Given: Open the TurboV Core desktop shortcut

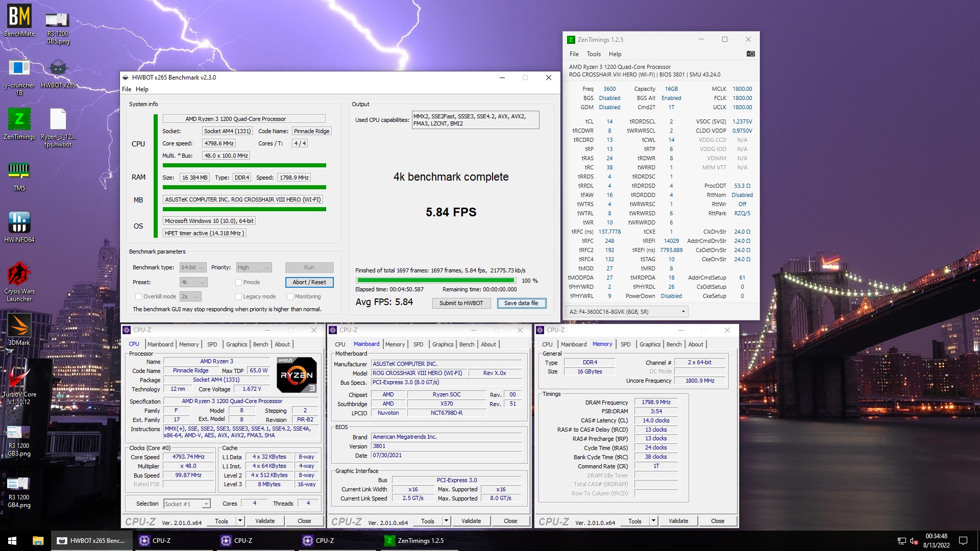Looking at the screenshot, I should [19, 385].
